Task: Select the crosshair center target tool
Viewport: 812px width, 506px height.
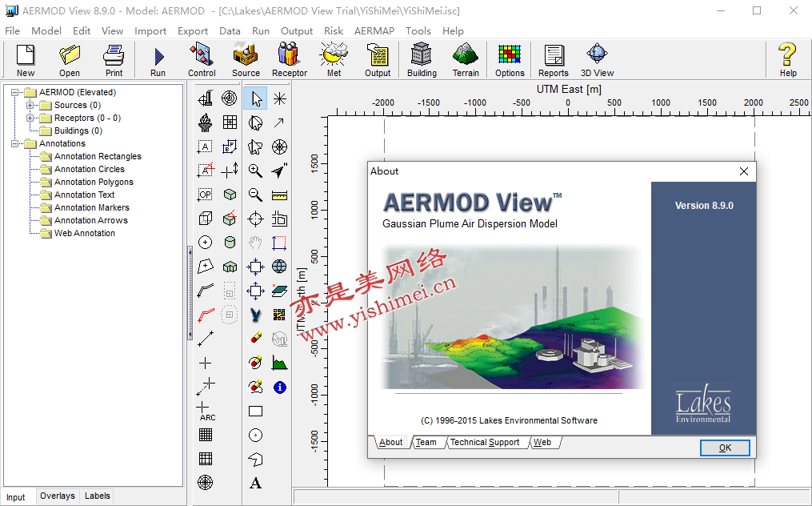Action: [x=255, y=219]
